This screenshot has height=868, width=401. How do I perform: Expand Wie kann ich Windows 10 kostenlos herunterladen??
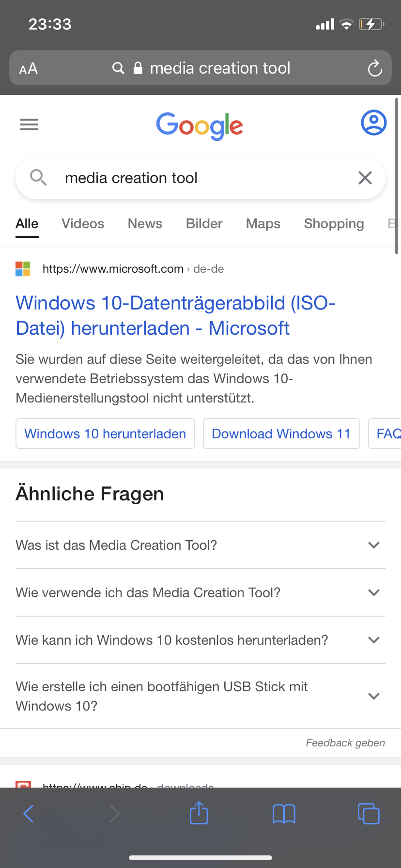pos(200,640)
